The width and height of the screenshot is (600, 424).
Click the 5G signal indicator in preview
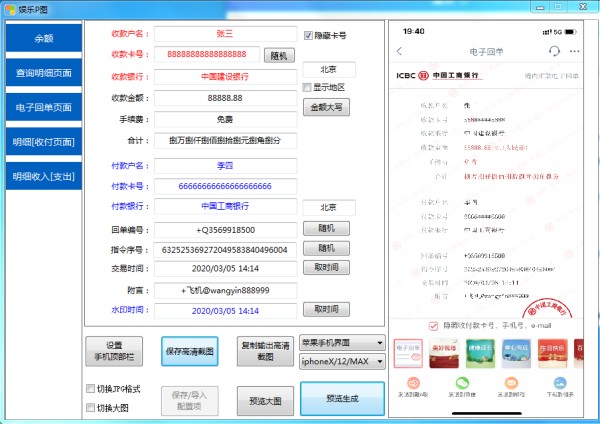click(x=552, y=32)
